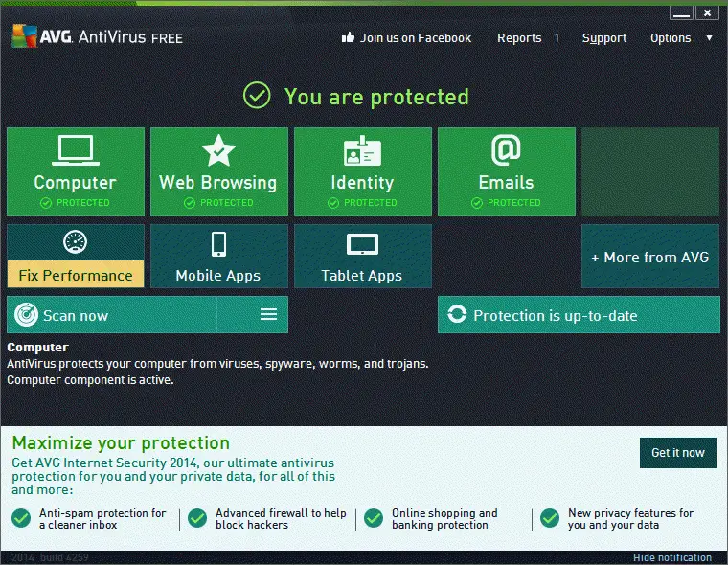Open the Options menu

coord(671,38)
